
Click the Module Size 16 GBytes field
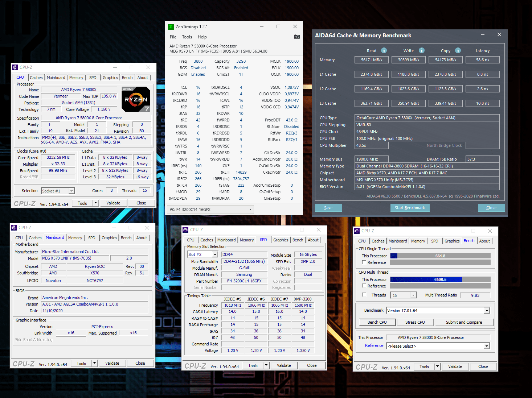pyautogui.click(x=308, y=254)
